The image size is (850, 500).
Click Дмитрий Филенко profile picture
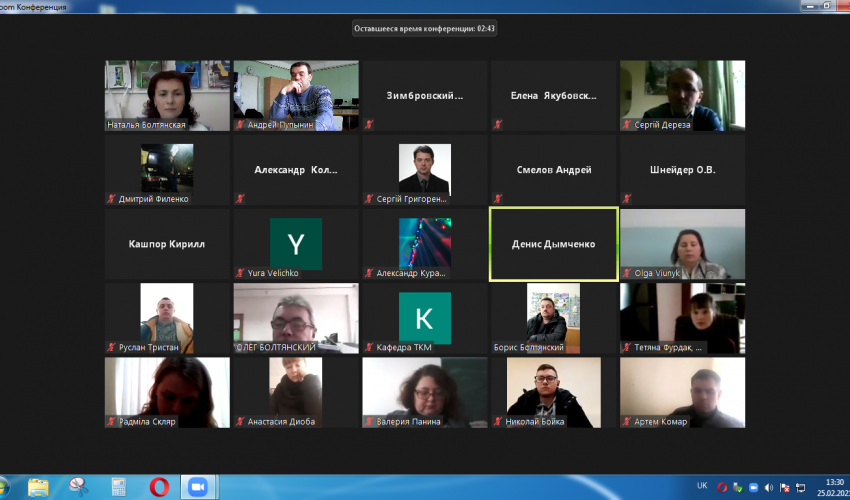(x=167, y=167)
